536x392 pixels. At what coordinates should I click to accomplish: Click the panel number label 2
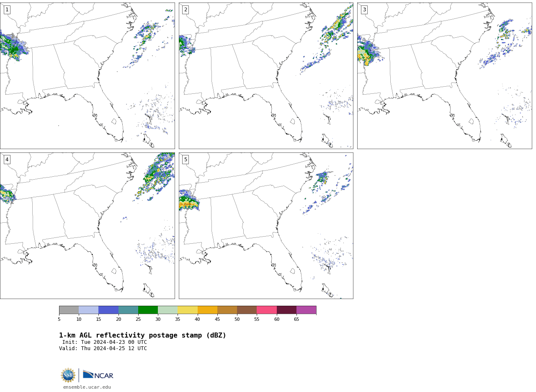pos(186,10)
